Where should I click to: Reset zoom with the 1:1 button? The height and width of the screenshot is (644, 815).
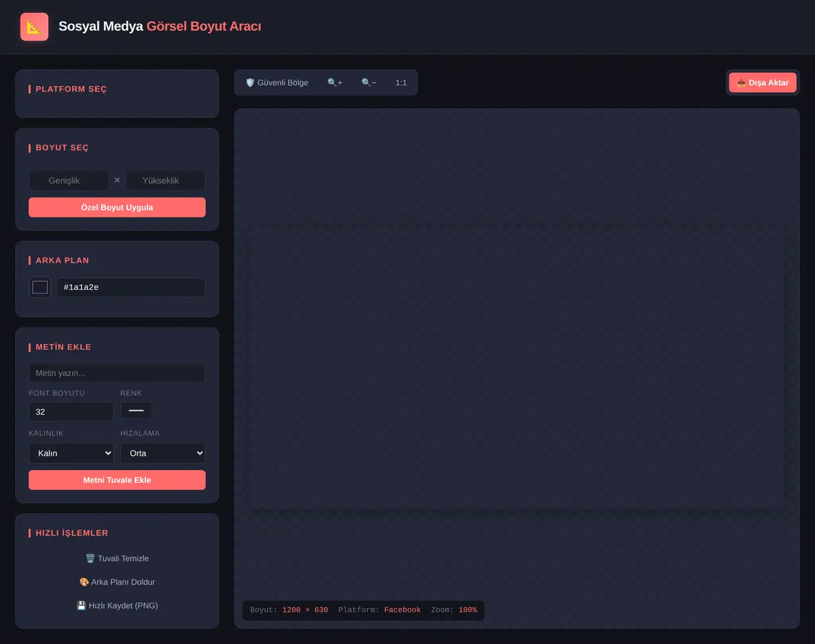coord(401,82)
